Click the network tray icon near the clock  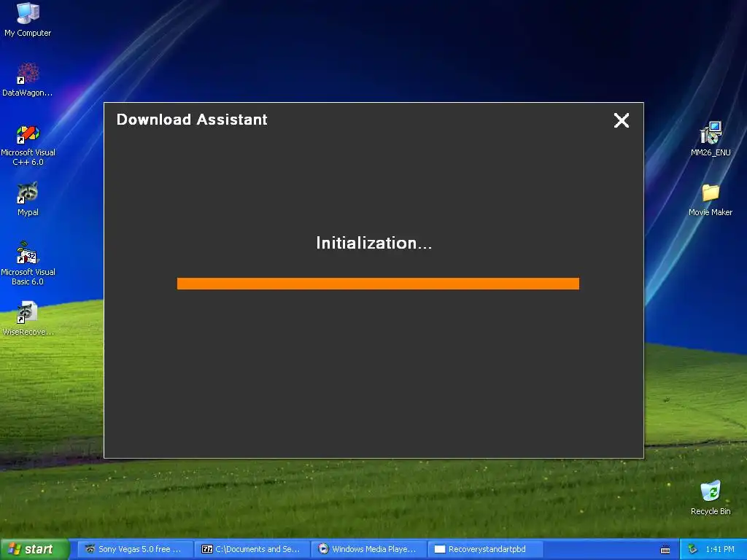click(692, 549)
